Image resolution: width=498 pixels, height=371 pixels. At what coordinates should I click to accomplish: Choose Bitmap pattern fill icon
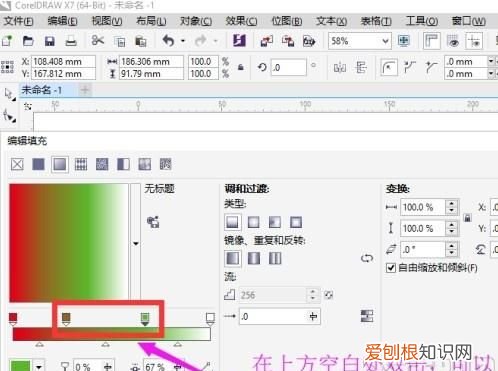click(x=102, y=164)
